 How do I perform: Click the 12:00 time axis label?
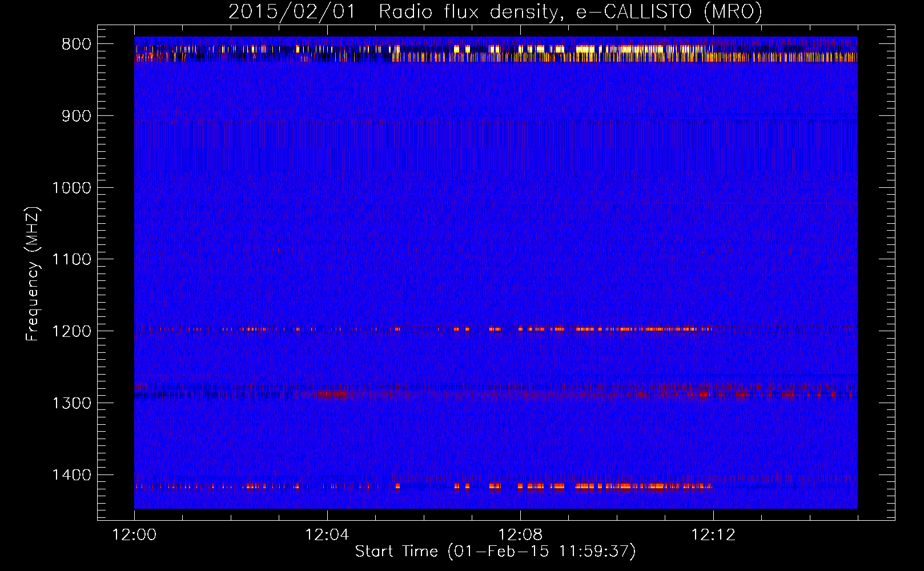134,535
